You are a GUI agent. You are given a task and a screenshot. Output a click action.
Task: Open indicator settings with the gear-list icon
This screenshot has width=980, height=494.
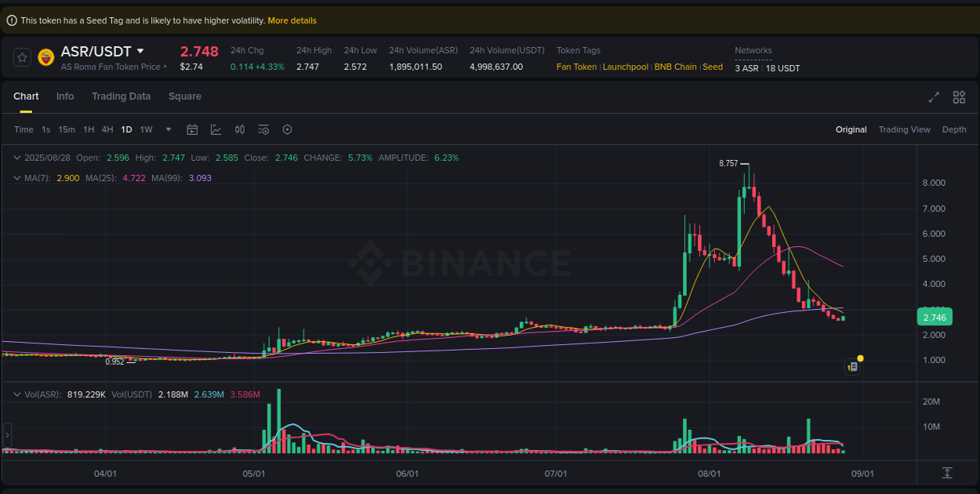click(x=263, y=129)
